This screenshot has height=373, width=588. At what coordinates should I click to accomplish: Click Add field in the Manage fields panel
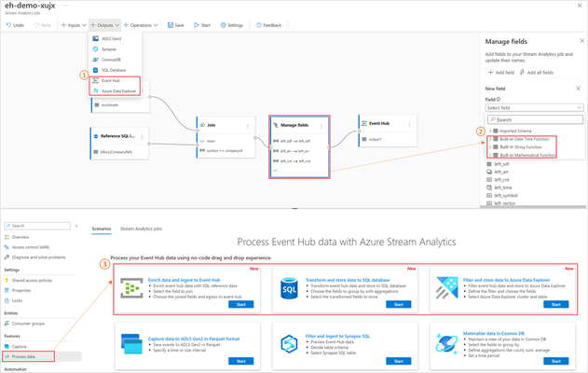click(x=501, y=73)
